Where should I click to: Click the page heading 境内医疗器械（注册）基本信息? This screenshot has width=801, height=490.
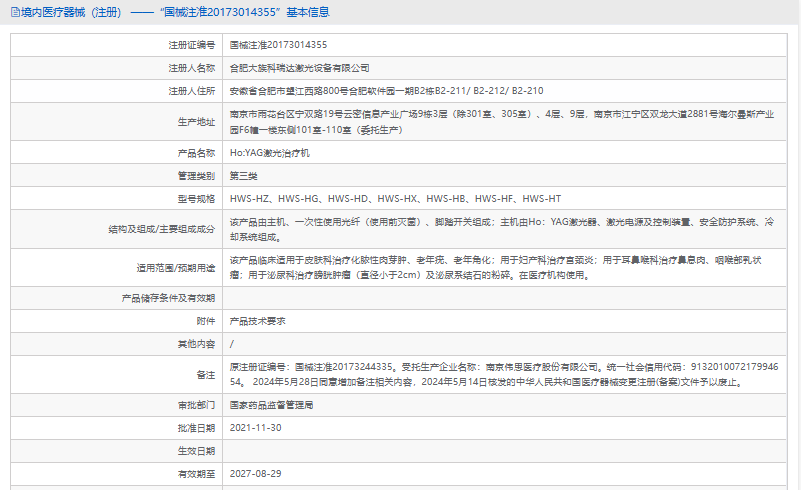(x=175, y=12)
